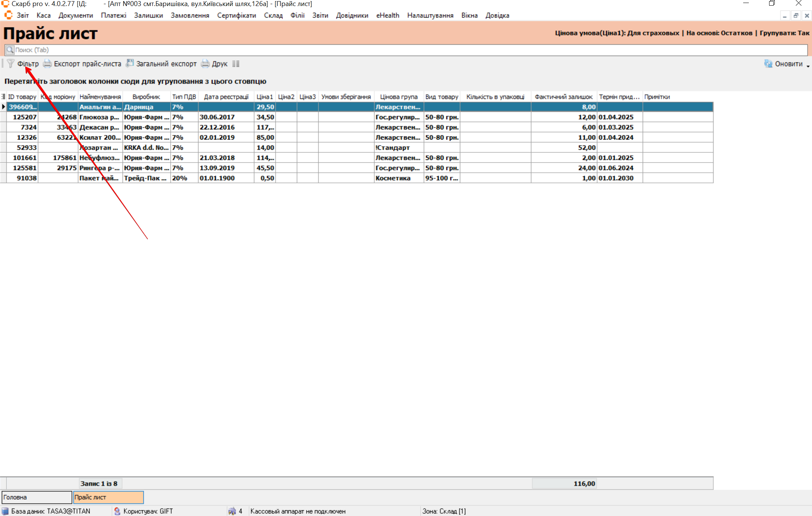Click the grid column chooser icon beside ID товару
The image size is (812, 516).
coord(3,97)
